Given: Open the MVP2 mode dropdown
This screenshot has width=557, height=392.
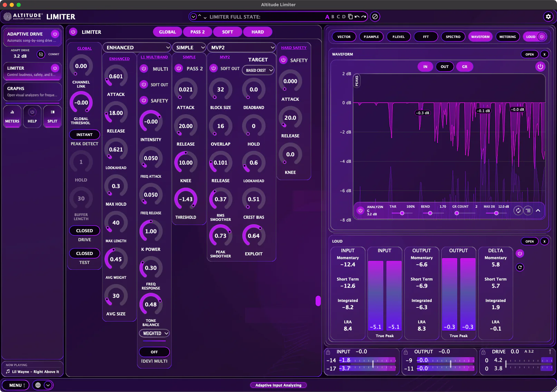Looking at the screenshot, I should pos(242,48).
